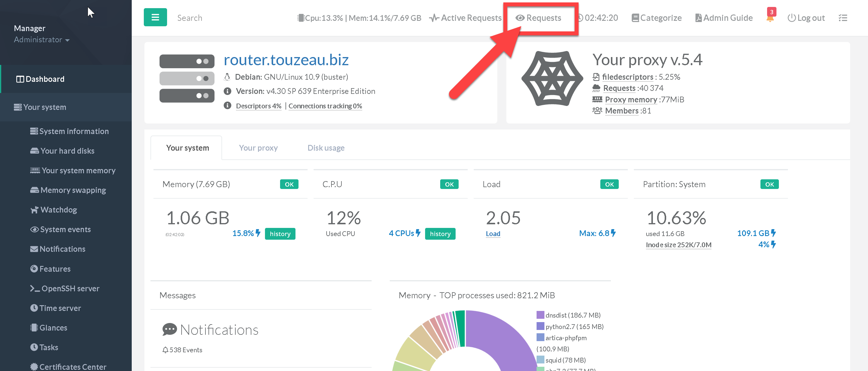Switch to the Disk usage tab
Screen dimensions: 868x371
coord(325,148)
